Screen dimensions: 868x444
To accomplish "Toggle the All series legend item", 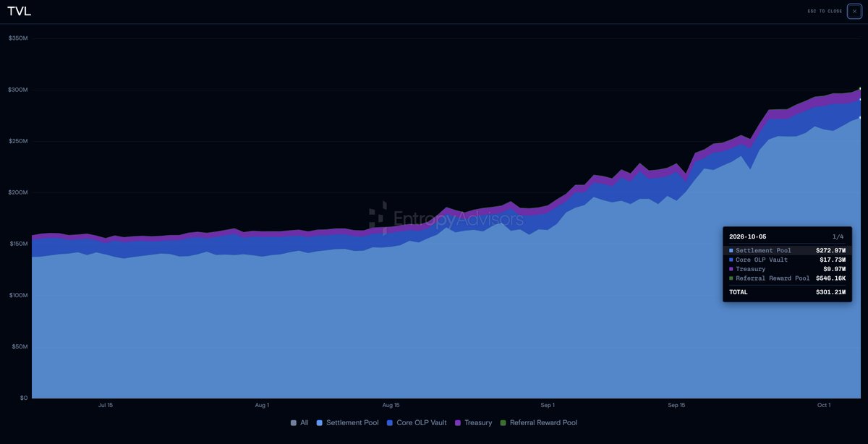I will click(x=299, y=422).
